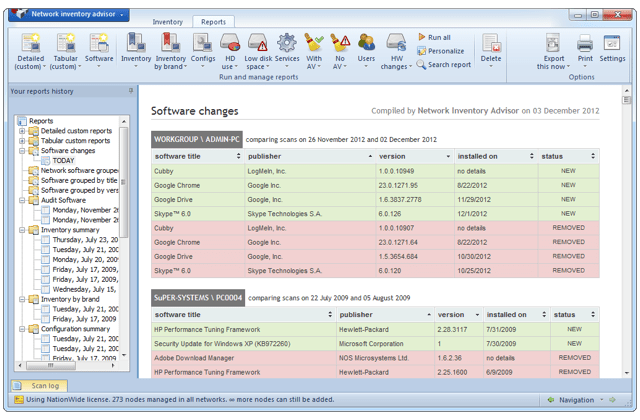The image size is (640, 420).
Task: Click the Run all button
Action: tap(438, 37)
